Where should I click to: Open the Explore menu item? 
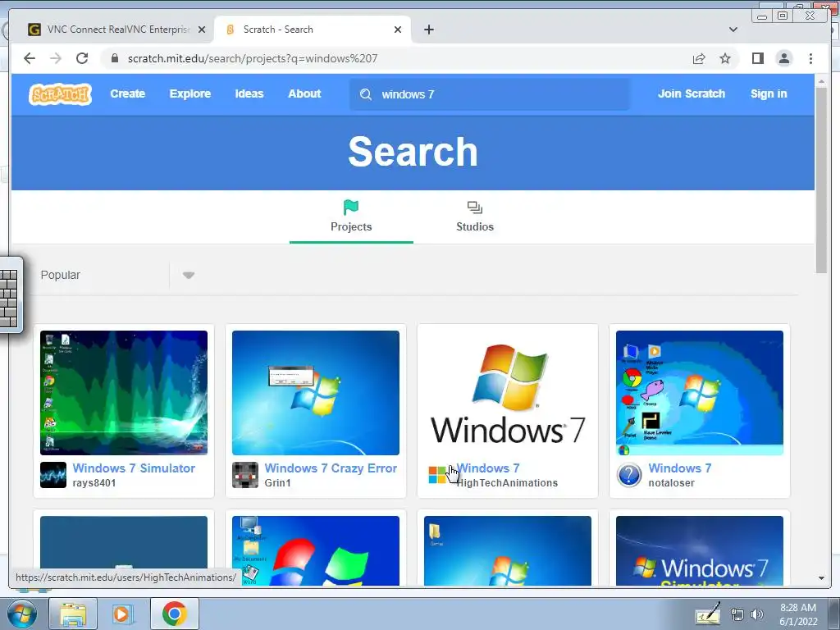click(x=190, y=94)
